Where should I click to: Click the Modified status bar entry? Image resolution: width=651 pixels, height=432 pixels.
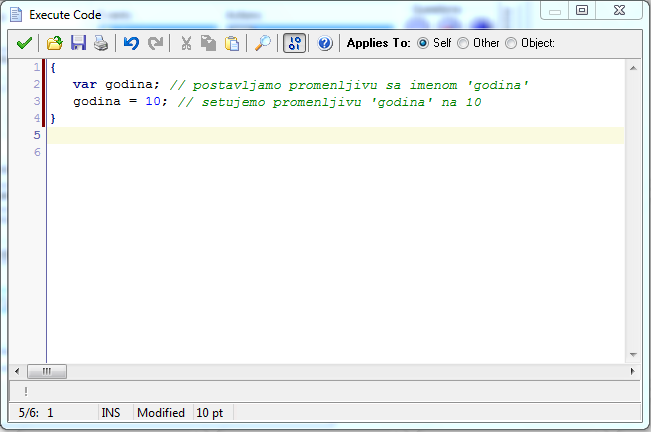coord(161,413)
